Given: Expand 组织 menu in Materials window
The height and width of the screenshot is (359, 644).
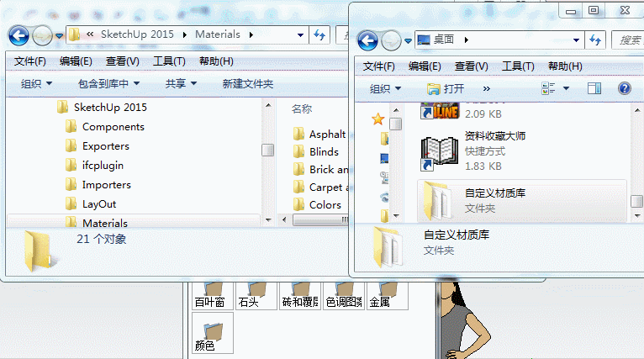Looking at the screenshot, I should 36,84.
